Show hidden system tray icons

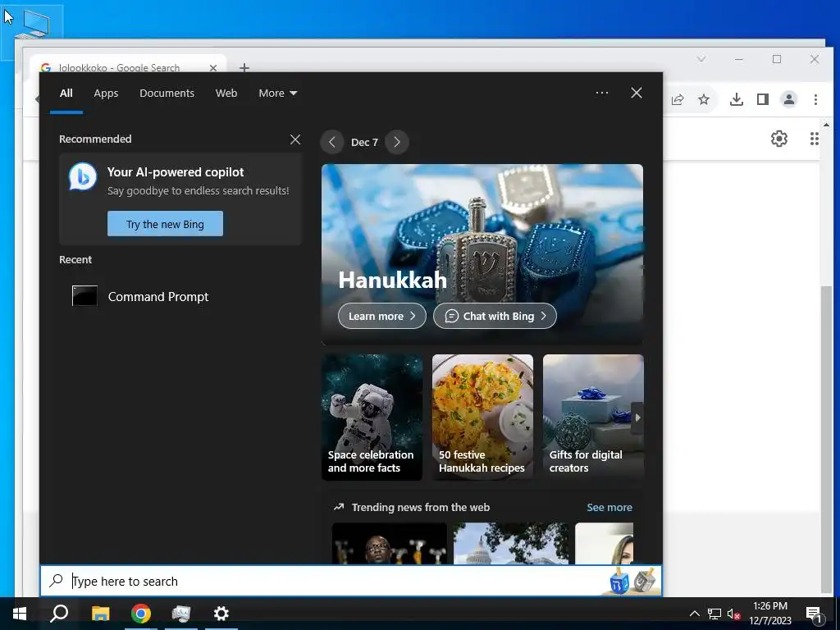pos(694,614)
